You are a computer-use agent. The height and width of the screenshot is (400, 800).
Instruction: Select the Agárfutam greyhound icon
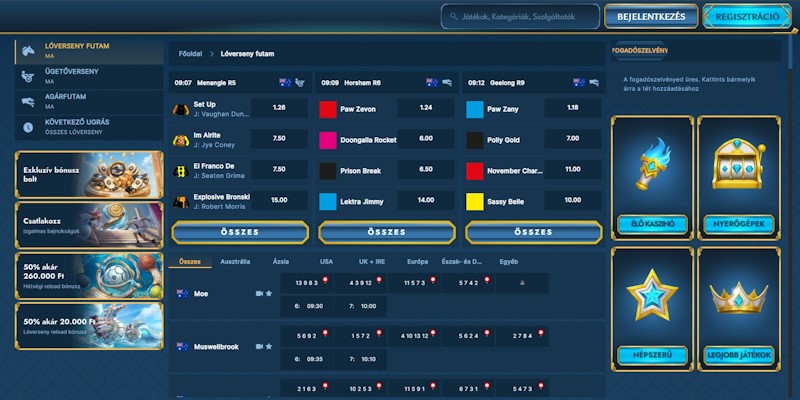[28, 102]
